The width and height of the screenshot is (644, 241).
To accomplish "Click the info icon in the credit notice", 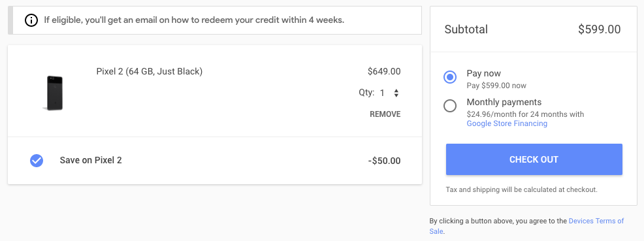I will (31, 20).
